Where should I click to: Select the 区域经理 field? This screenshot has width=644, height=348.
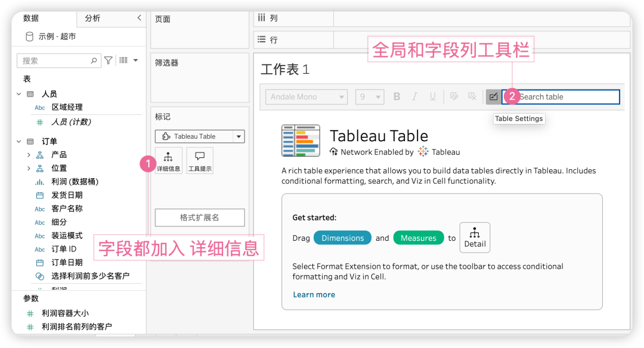coord(67,107)
